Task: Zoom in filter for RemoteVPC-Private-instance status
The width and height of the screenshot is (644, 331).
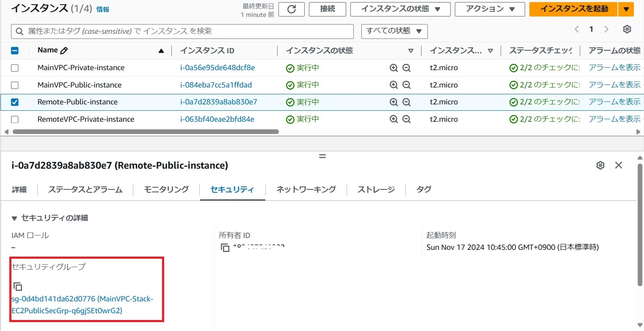Action: coord(394,119)
